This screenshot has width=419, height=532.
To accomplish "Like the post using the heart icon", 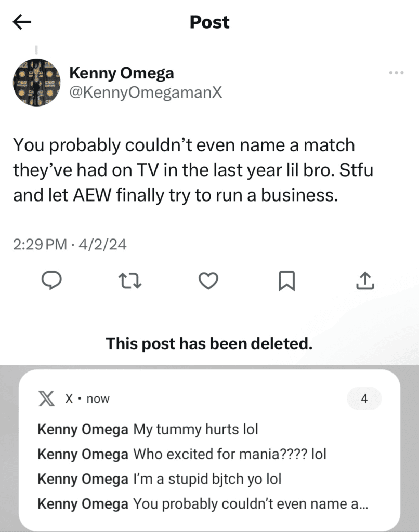I will click(208, 281).
